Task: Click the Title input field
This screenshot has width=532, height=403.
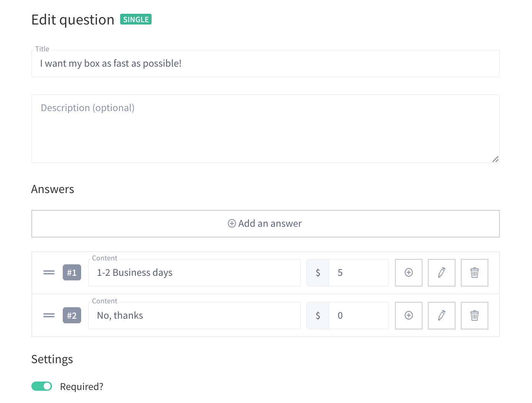Action: point(266,64)
